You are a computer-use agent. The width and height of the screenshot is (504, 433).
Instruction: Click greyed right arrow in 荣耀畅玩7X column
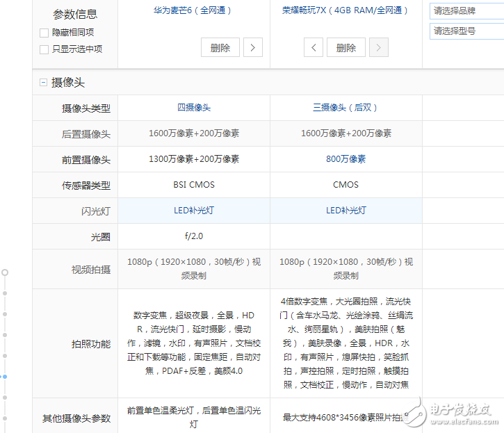(379, 47)
